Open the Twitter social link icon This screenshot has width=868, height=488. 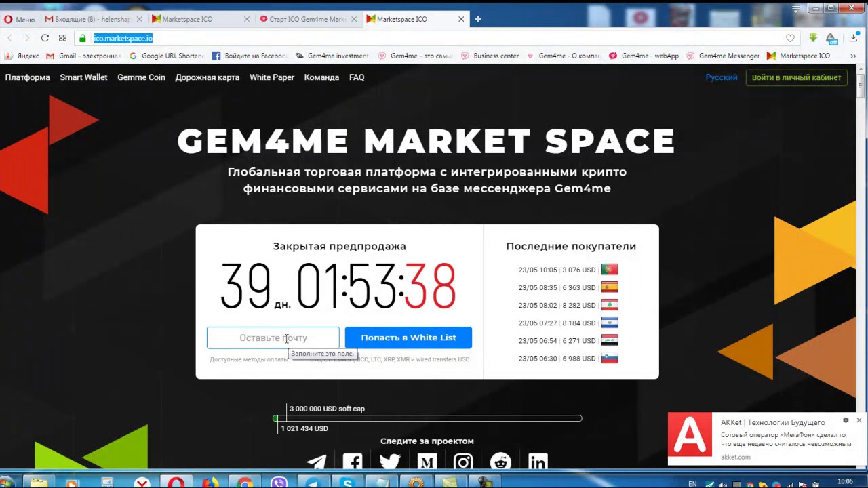(x=390, y=462)
